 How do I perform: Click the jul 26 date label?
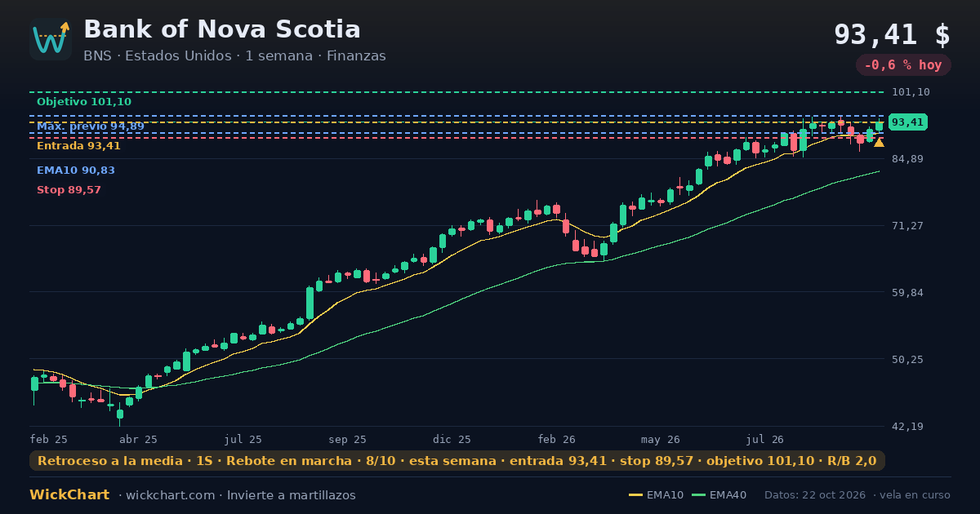[x=765, y=439]
